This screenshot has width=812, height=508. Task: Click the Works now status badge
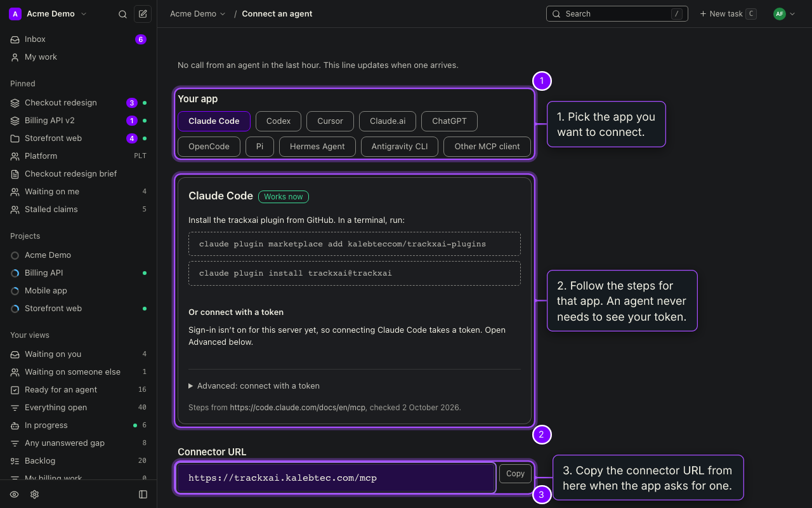[x=284, y=197]
